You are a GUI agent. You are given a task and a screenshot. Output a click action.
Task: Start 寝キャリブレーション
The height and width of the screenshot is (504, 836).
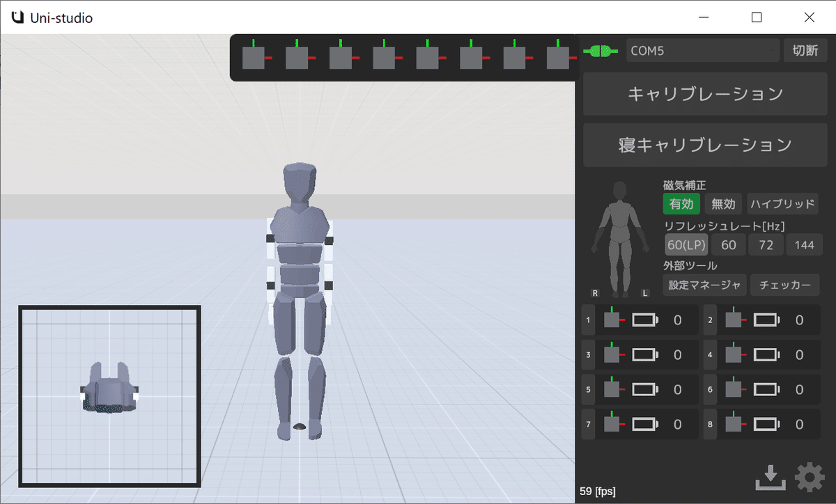705,145
